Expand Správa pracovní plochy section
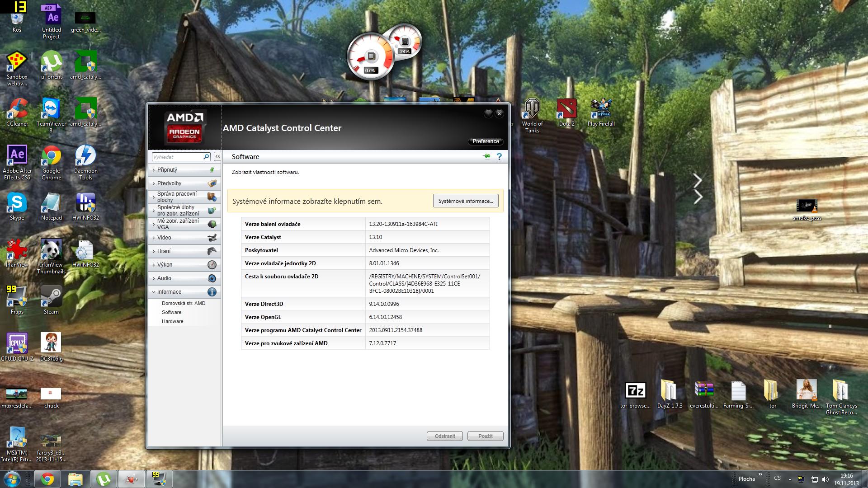This screenshot has height=488, width=868. 184,197
